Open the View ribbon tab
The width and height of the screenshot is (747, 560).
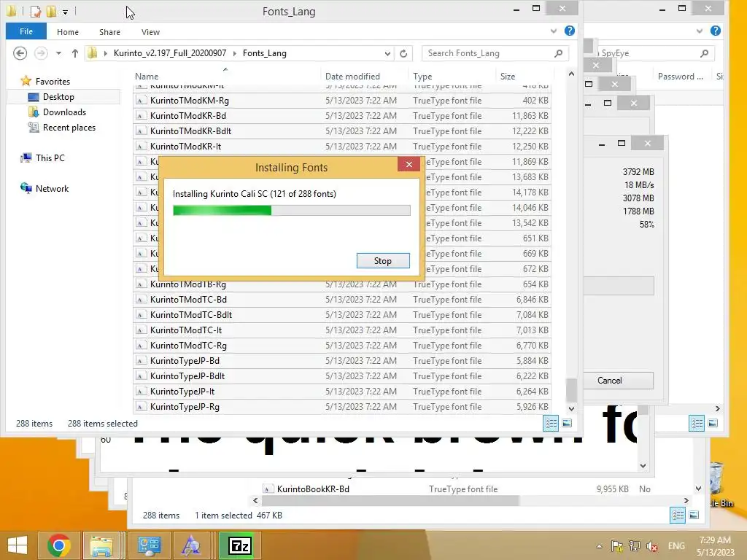150,32
